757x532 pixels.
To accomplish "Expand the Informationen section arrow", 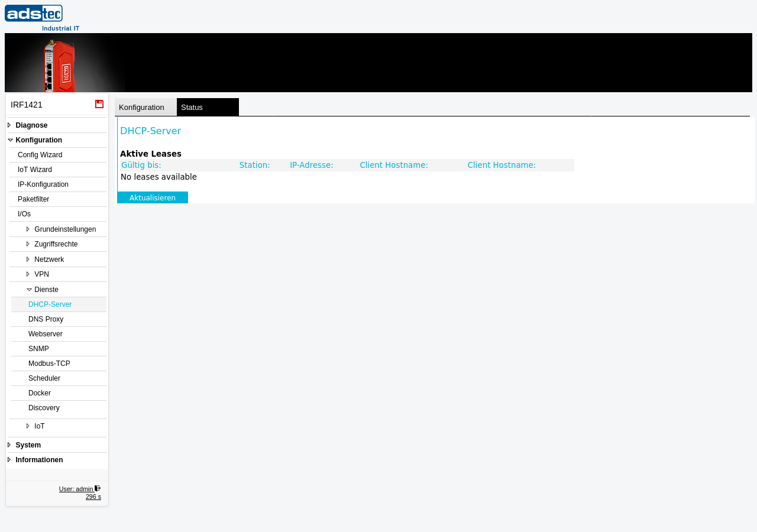I will coord(9,460).
